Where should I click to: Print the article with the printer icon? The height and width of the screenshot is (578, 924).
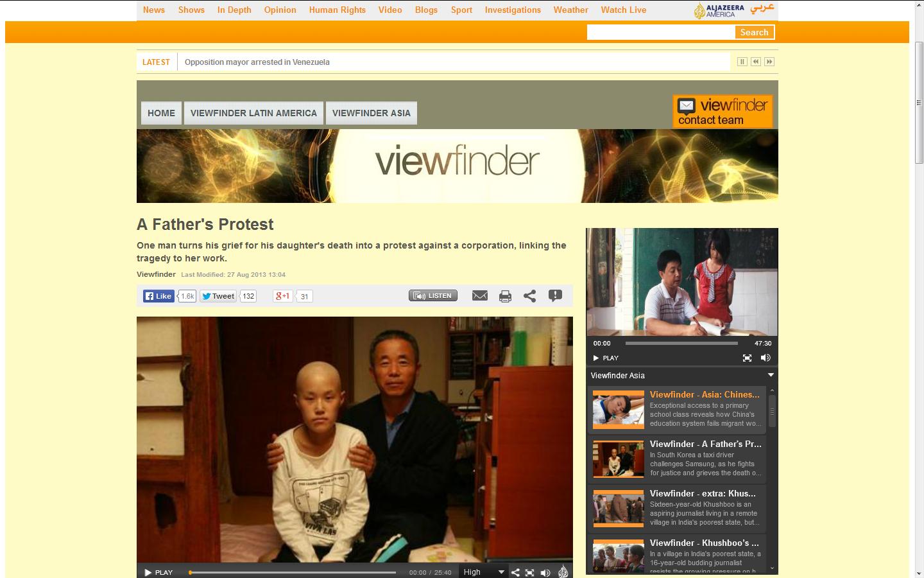pyautogui.click(x=505, y=296)
